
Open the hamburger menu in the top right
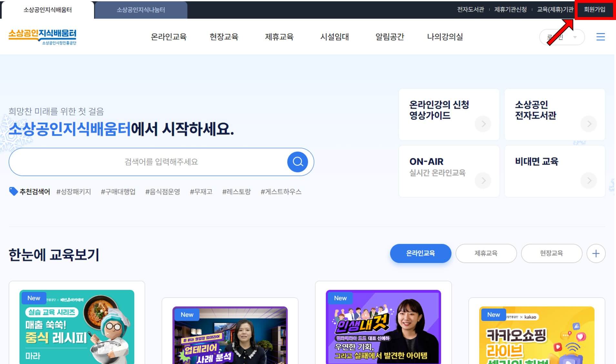tap(601, 37)
